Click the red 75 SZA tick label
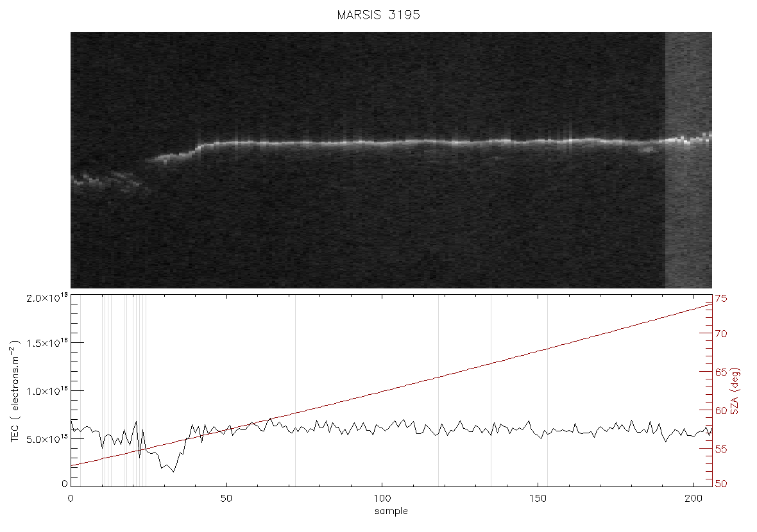This screenshot has width=757, height=532. point(721,299)
